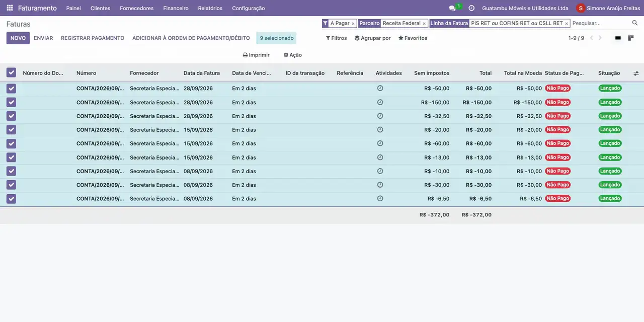Open the activities clock icon in navbar
Viewport: 644px width, 322px height.
(471, 8)
